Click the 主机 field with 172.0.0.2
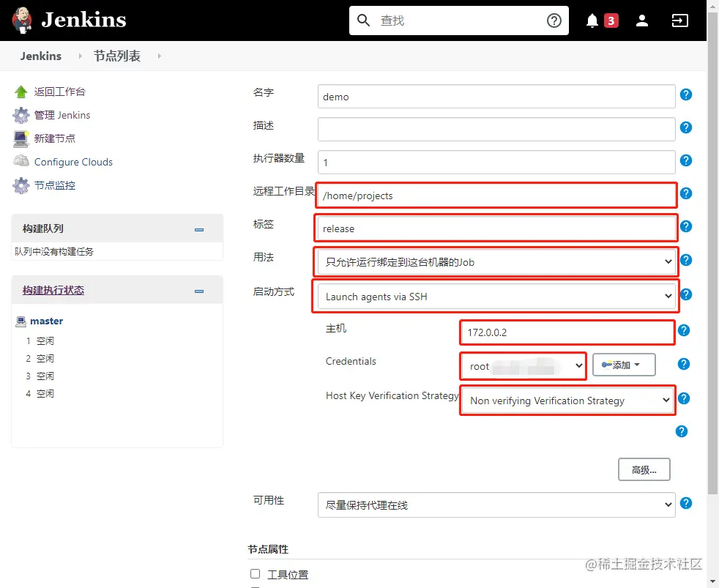The image size is (719, 588). coord(567,332)
